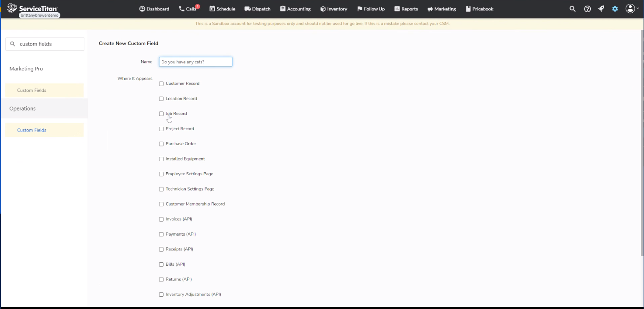Check the Technician Settings Page checkbox
Image resolution: width=644 pixels, height=309 pixels.
coord(161,189)
